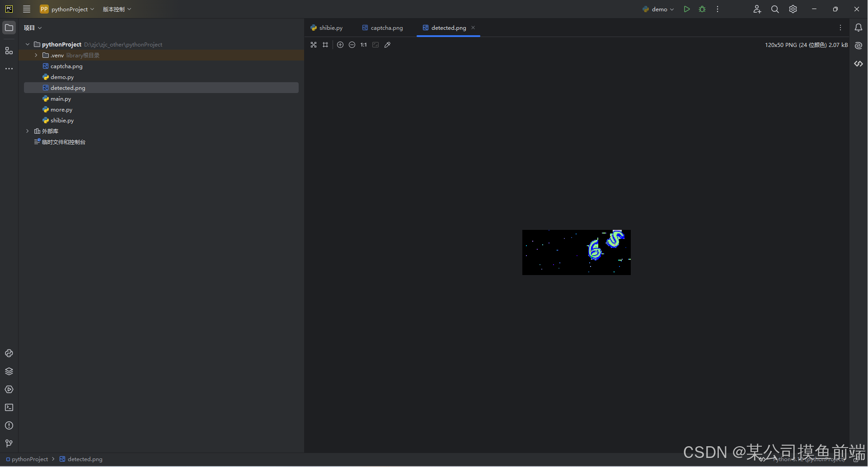Toggle chessboard background in image toolbar
868x467 pixels.
[314, 45]
